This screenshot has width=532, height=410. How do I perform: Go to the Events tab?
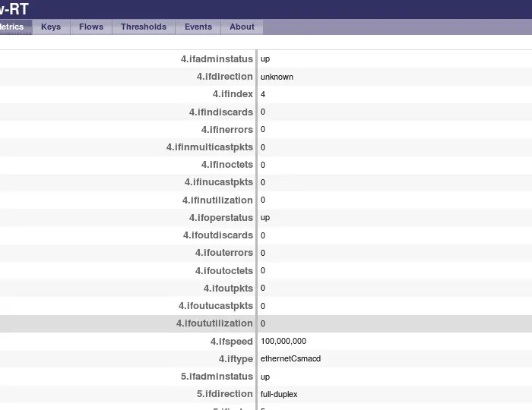pos(198,27)
